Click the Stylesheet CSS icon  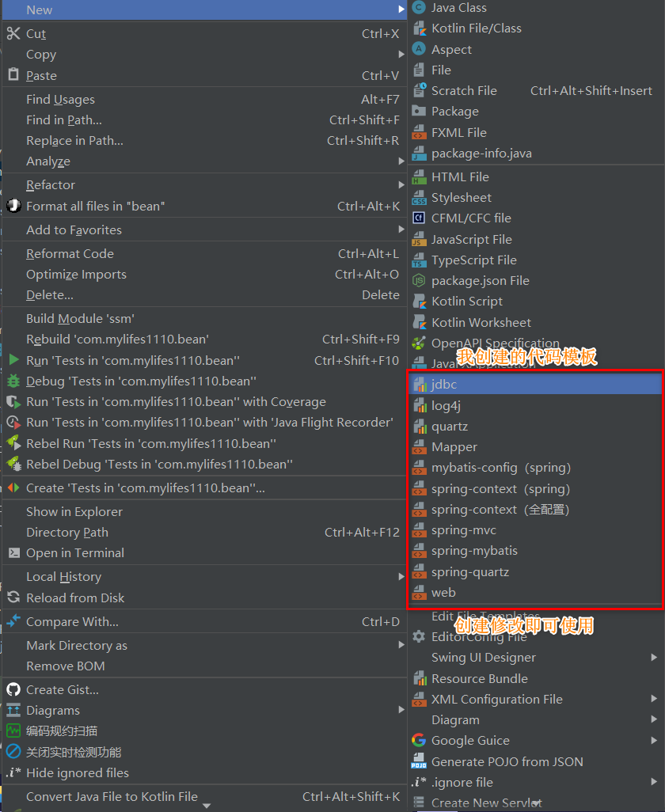click(419, 198)
